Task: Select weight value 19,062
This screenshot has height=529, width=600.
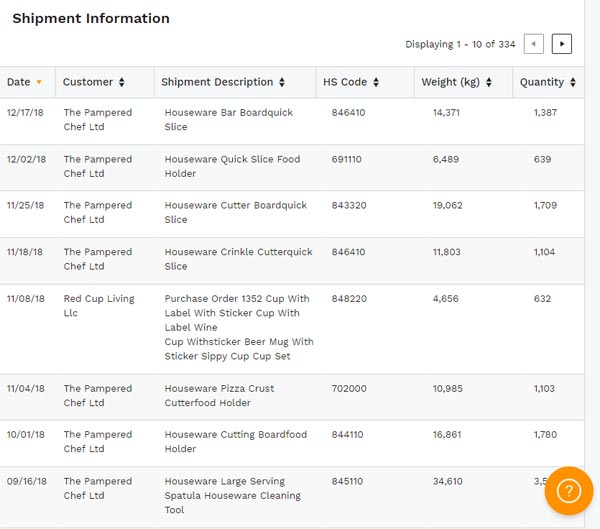Action: pyautogui.click(x=448, y=205)
